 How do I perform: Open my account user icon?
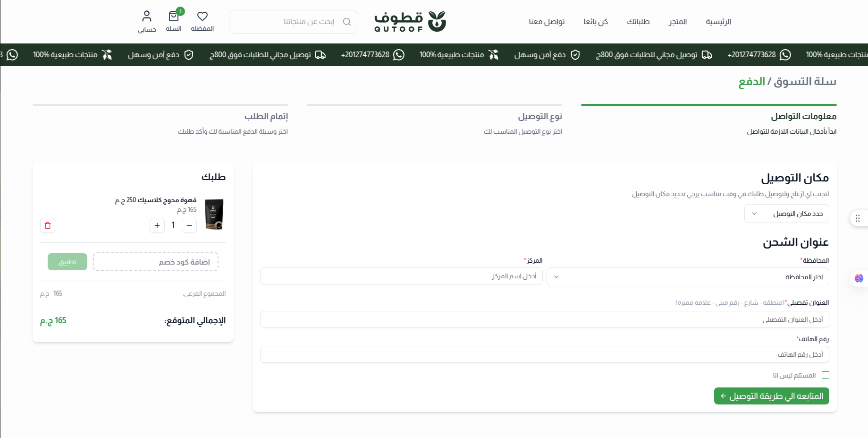click(147, 17)
